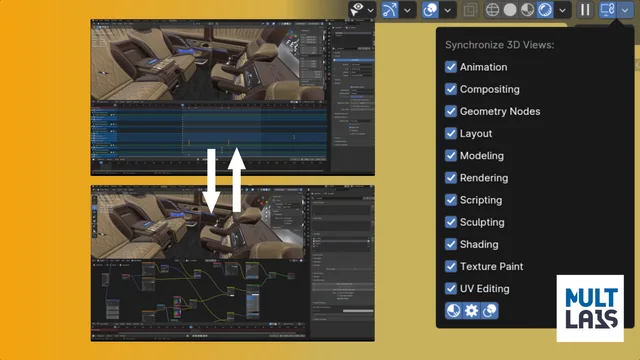Click the Synchronize 3D Views heading
Viewport: 640px width, 360px height.
coord(500,45)
